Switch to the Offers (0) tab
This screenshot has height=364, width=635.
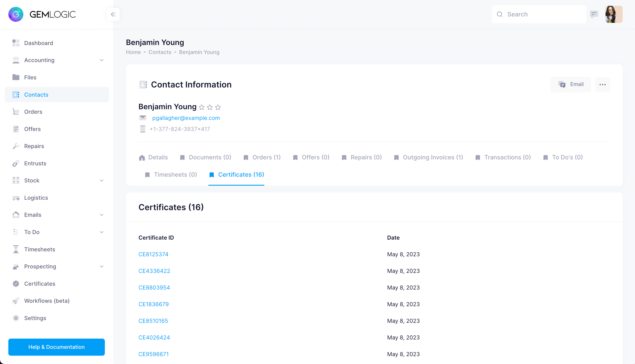(x=311, y=157)
